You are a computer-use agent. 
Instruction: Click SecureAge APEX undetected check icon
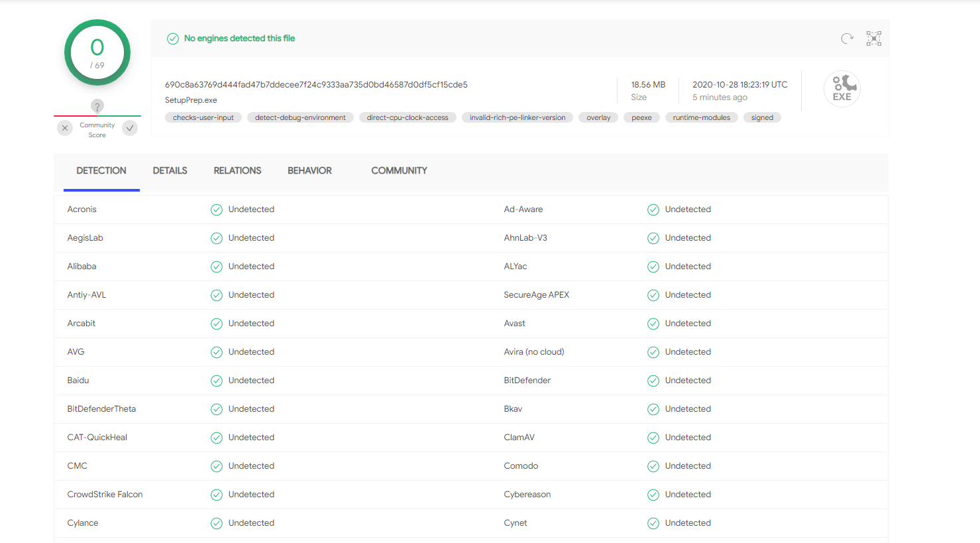[x=653, y=295]
